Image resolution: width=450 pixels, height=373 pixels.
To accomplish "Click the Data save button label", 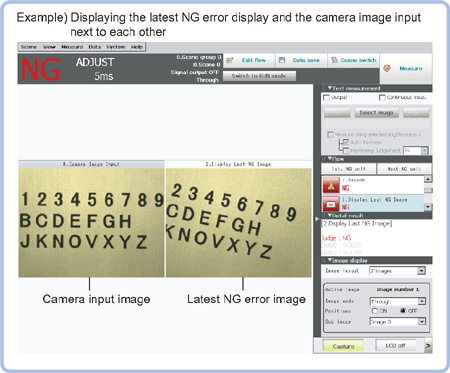I will (x=306, y=60).
